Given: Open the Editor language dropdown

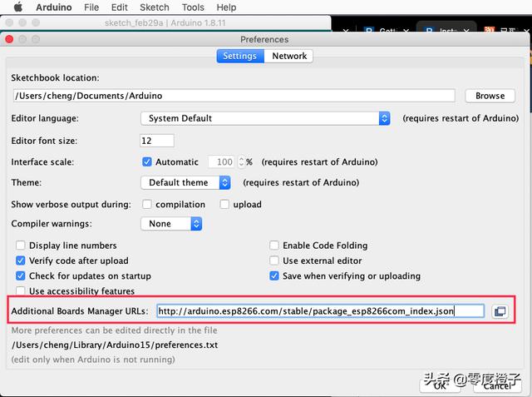Looking at the screenshot, I should tap(265, 118).
